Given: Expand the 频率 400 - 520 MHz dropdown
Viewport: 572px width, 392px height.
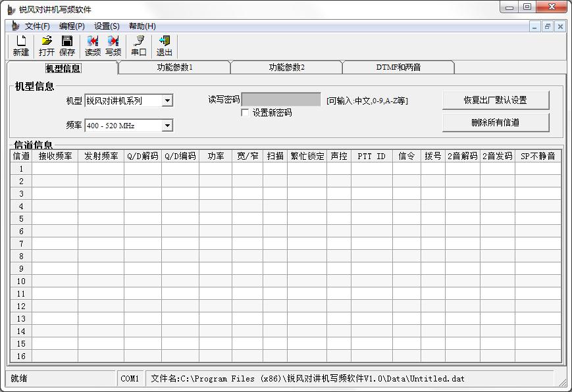Looking at the screenshot, I should (167, 126).
